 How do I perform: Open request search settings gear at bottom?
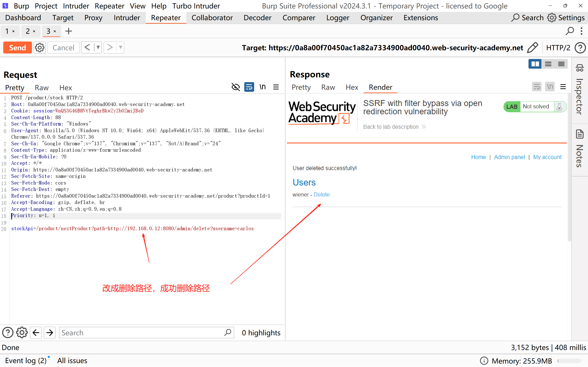tap(22, 333)
